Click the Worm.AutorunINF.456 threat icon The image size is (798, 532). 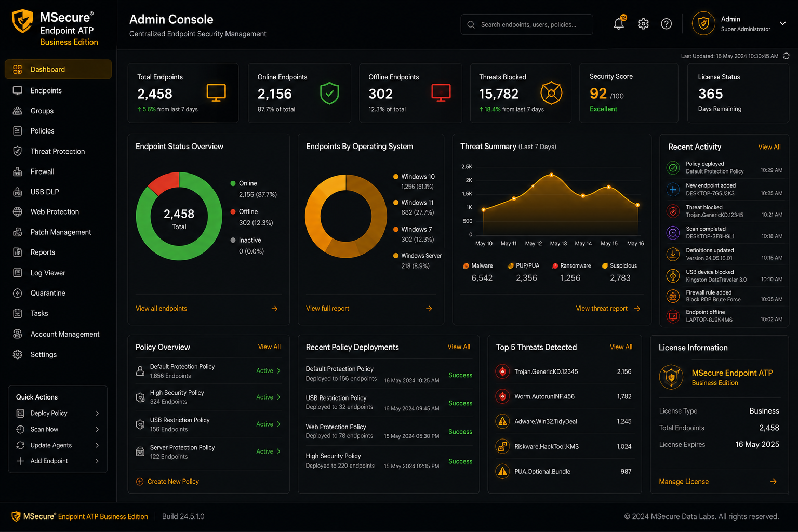[502, 396]
